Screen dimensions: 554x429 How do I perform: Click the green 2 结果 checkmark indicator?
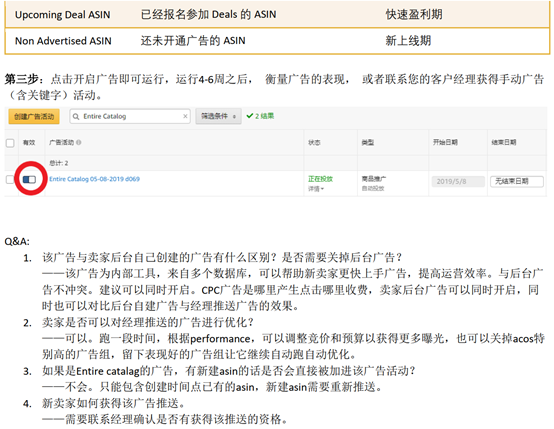point(260,116)
